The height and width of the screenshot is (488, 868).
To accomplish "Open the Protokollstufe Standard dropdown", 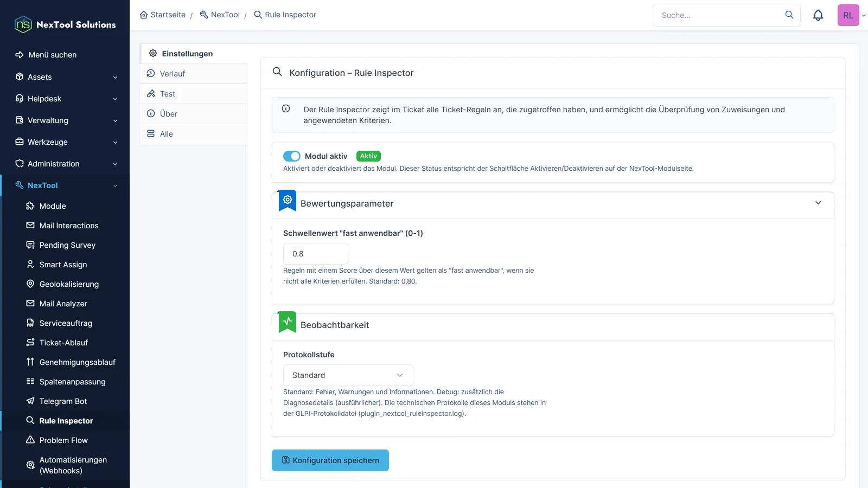I will click(x=348, y=375).
